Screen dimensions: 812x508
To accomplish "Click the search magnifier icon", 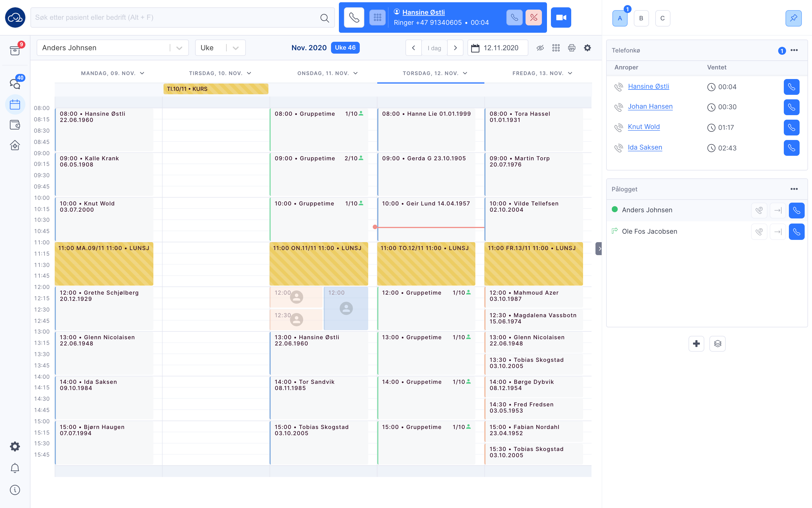I will (x=325, y=18).
